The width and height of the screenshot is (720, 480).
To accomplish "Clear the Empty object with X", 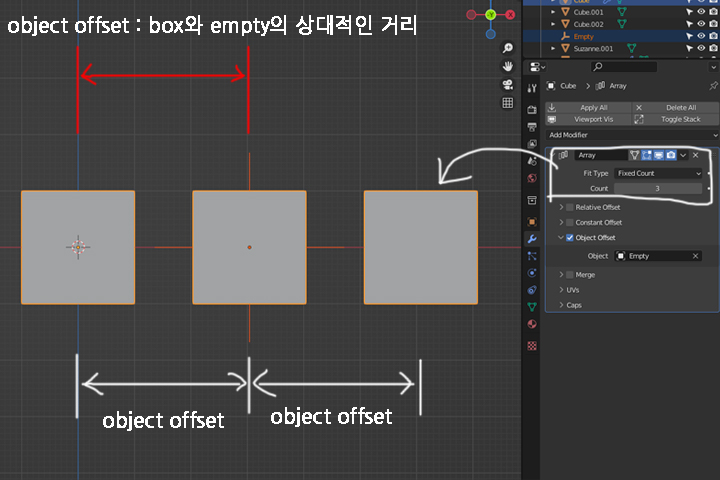I will coord(696,256).
